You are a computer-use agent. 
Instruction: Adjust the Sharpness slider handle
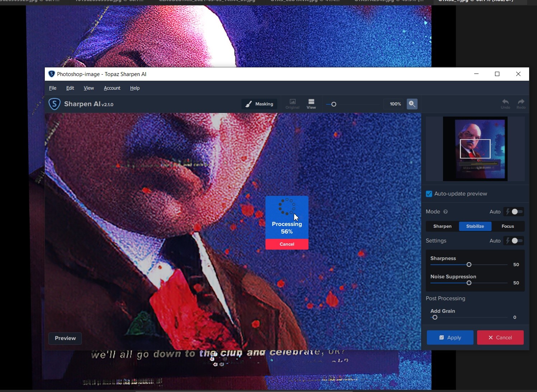click(469, 265)
